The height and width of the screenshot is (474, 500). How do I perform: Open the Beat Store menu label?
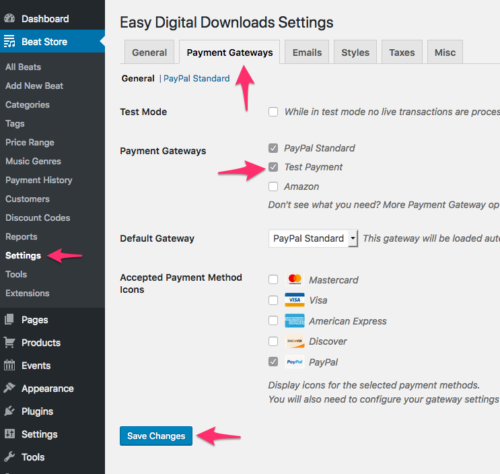pyautogui.click(x=44, y=42)
